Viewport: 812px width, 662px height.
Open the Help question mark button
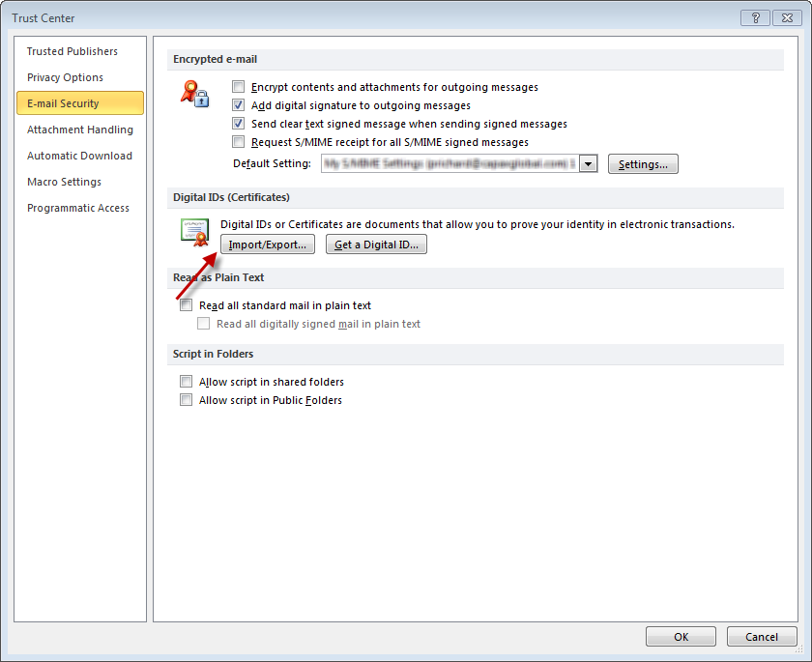click(755, 17)
